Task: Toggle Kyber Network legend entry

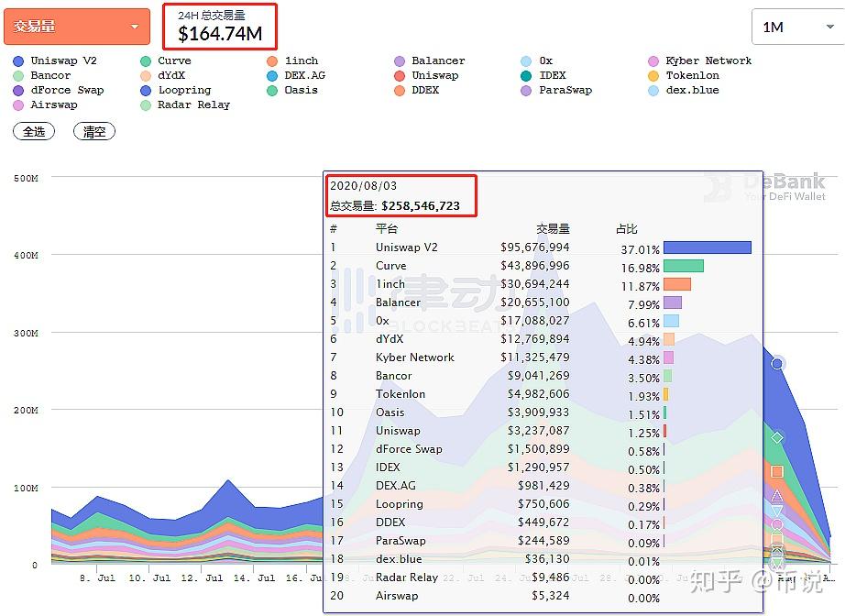Action: click(700, 60)
